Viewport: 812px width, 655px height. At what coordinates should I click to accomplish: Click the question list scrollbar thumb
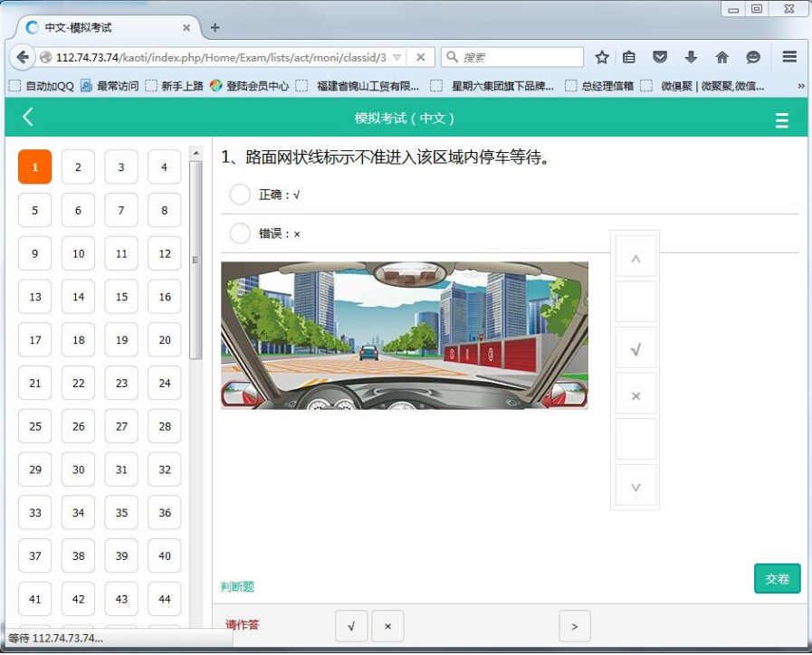(196, 260)
